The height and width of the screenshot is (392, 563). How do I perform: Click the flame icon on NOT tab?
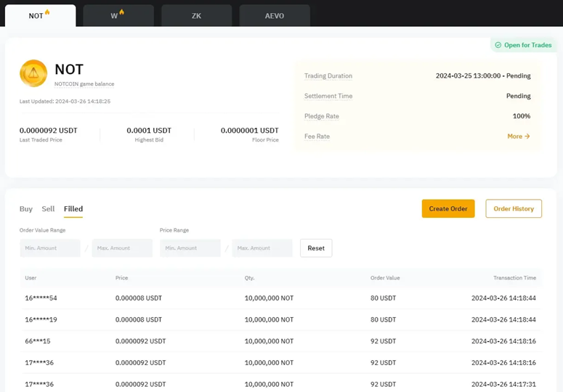(47, 12)
